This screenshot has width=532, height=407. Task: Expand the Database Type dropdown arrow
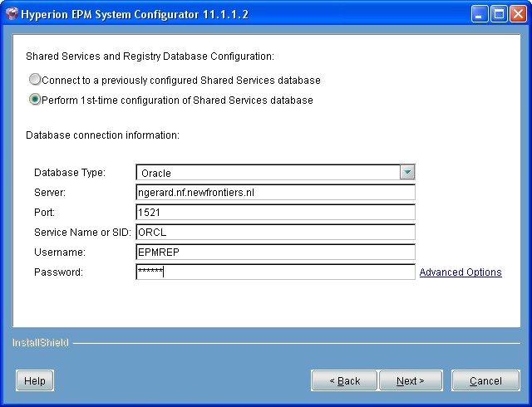[407, 173]
